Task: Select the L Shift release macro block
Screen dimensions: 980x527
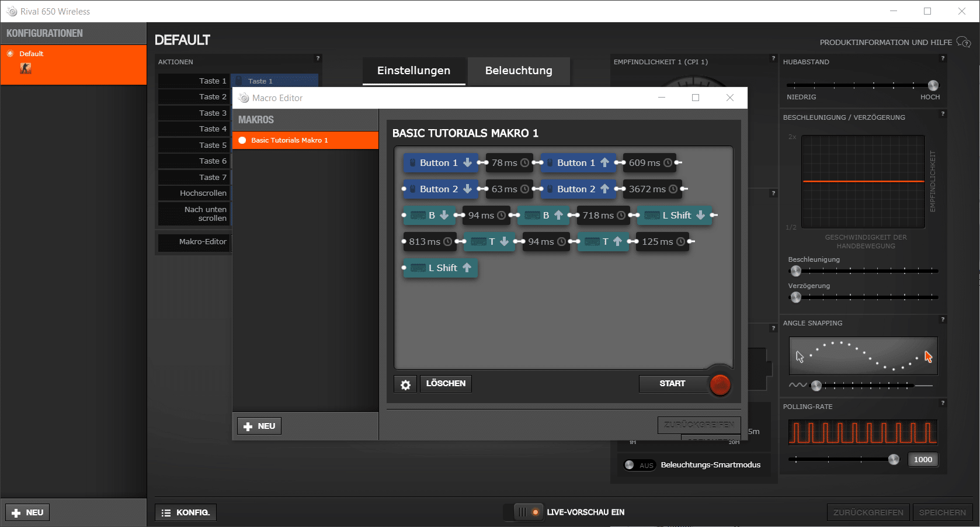Action: pos(441,268)
